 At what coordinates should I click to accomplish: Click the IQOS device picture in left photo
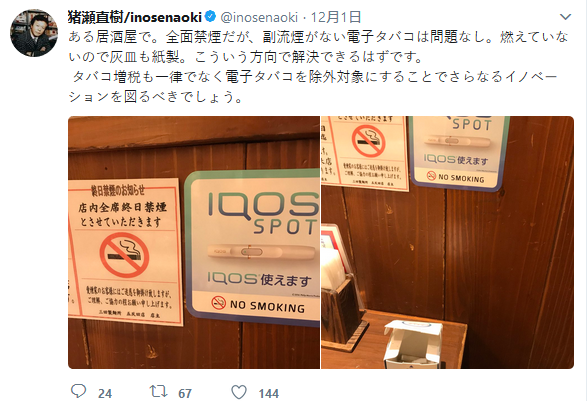261,252
